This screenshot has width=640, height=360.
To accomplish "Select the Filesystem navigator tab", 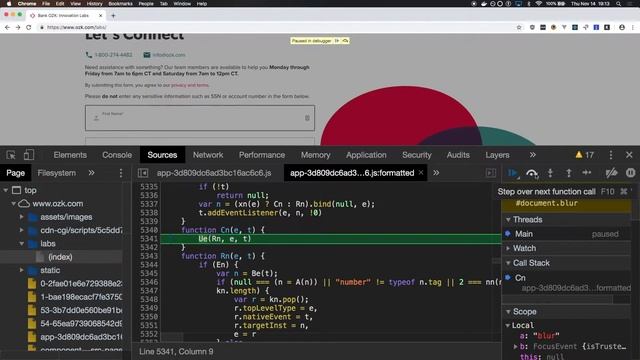I will coord(56,173).
